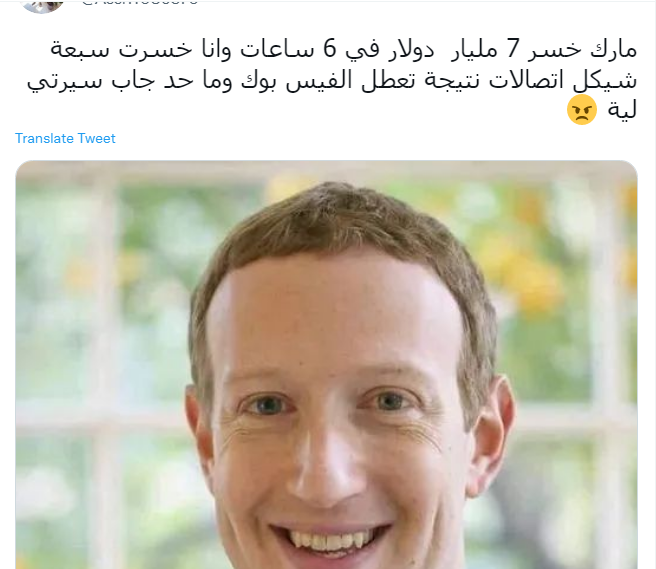
Task: Click the word شيكل in second line
Action: 605,80
